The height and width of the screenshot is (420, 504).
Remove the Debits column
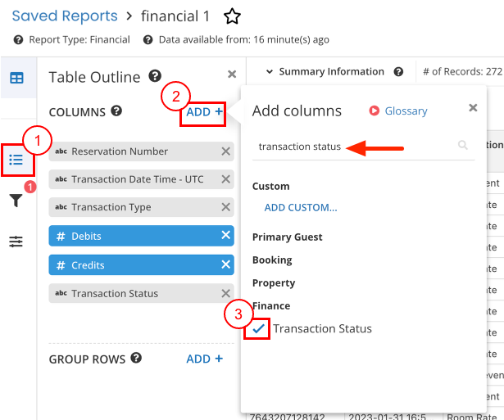point(225,236)
